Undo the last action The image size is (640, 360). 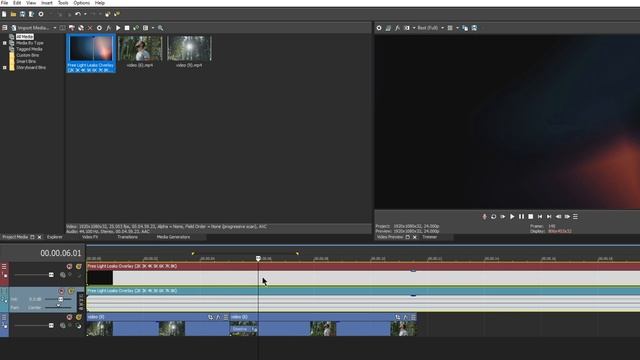click(x=78, y=14)
